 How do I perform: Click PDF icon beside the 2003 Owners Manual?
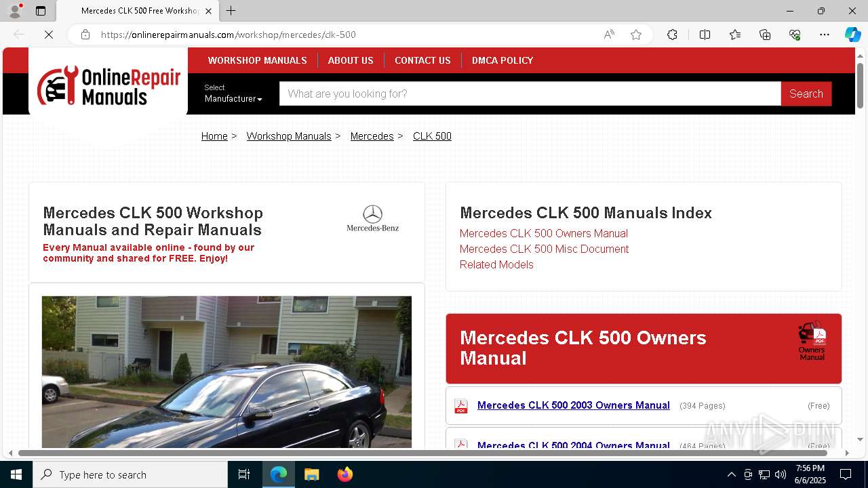(x=461, y=406)
